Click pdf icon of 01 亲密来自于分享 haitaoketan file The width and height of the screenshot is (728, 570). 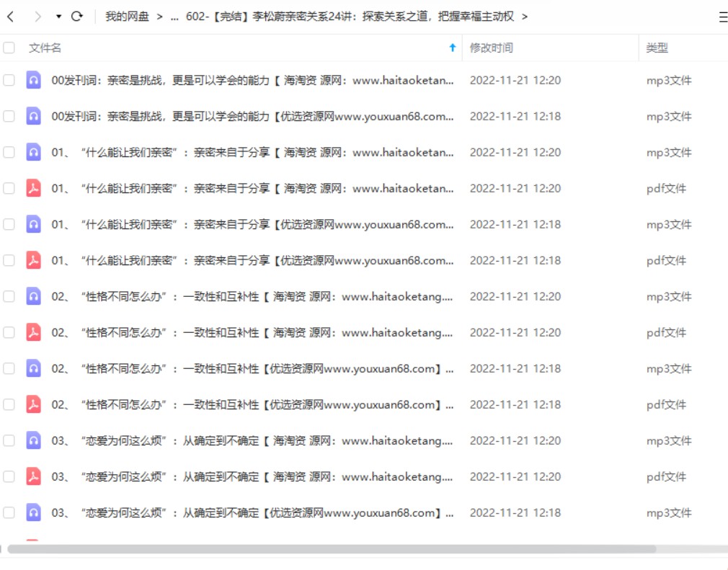(x=33, y=188)
